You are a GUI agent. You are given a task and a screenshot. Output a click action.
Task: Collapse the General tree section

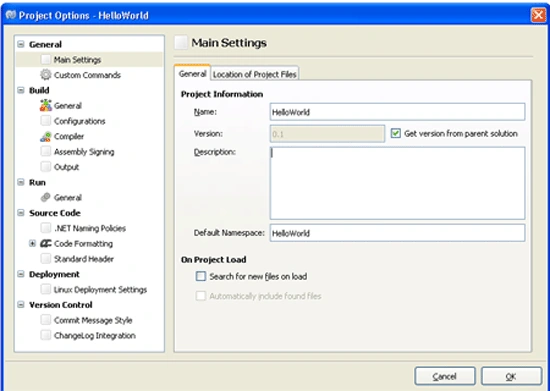coord(21,44)
